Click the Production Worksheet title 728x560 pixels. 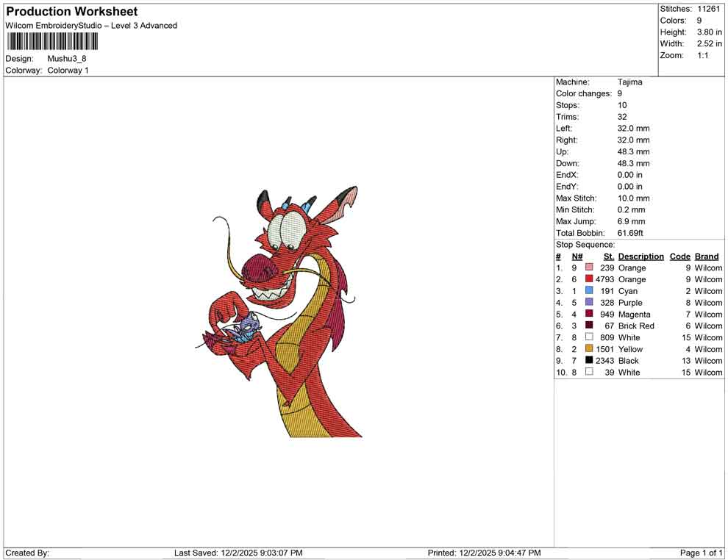click(71, 12)
